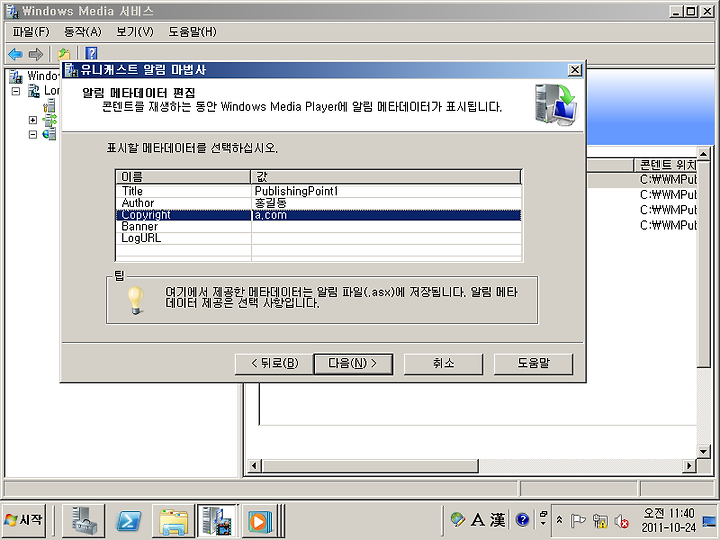This screenshot has height=540, width=720.
Task: Click the horizontal scrollbar thumb
Action: (x=370, y=466)
